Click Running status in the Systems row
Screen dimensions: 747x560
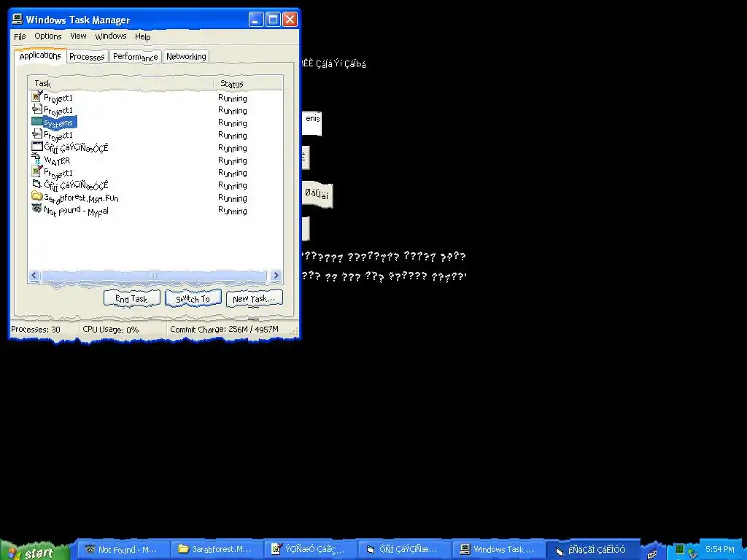point(233,122)
